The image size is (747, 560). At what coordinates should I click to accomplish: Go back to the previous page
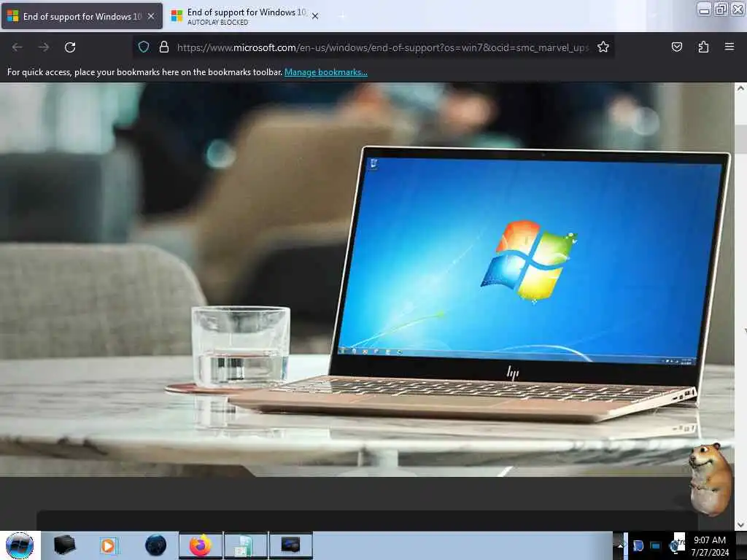[18, 47]
